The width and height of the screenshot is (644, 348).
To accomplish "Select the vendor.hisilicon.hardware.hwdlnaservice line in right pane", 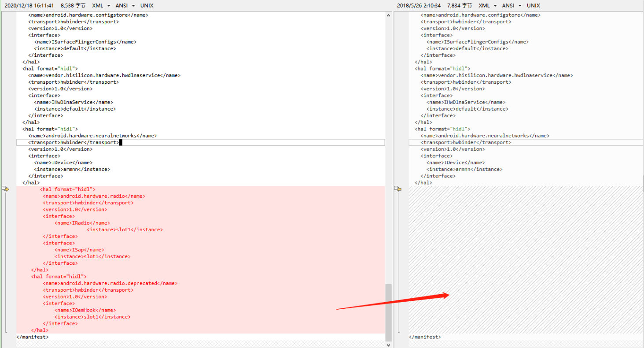I will 497,75.
